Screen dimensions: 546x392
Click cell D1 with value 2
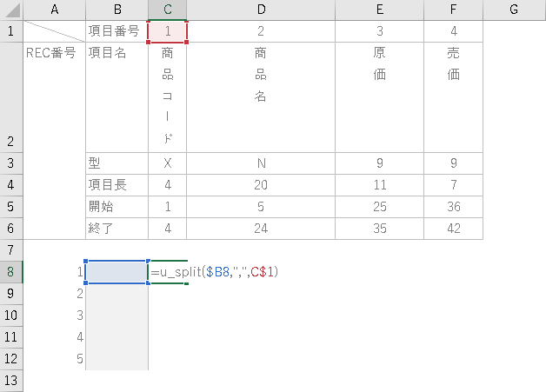(x=261, y=31)
